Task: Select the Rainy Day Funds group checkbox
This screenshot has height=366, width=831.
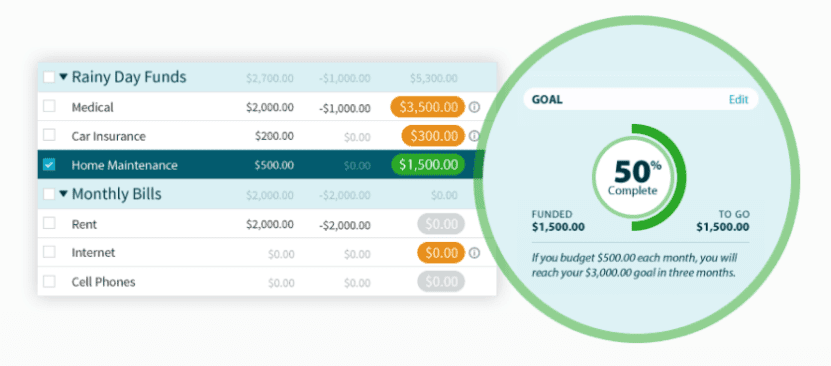Action: point(49,77)
